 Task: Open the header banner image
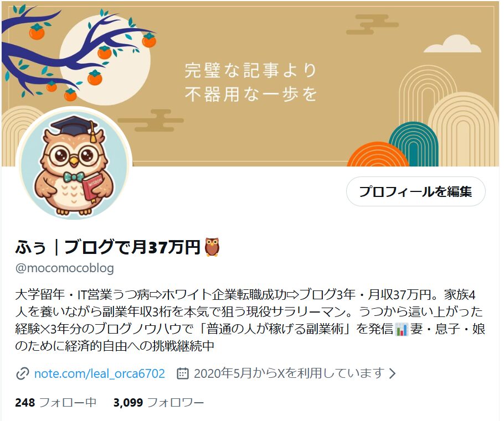click(251, 84)
